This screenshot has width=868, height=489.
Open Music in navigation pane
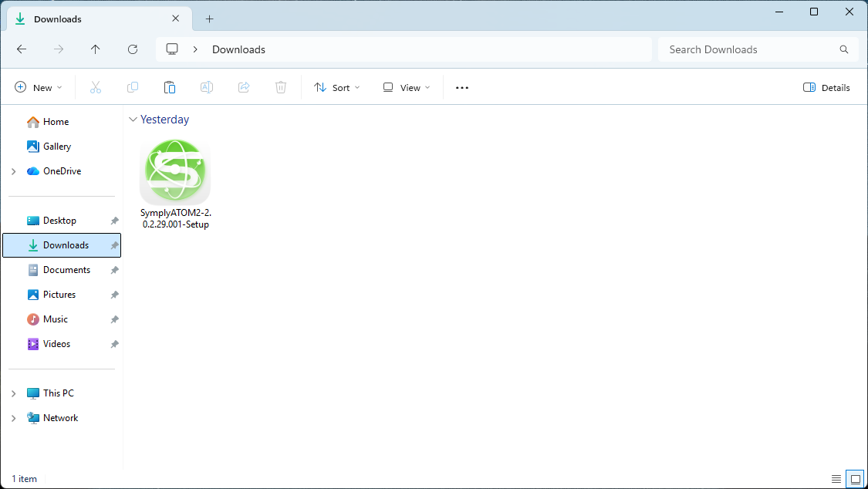tap(56, 319)
